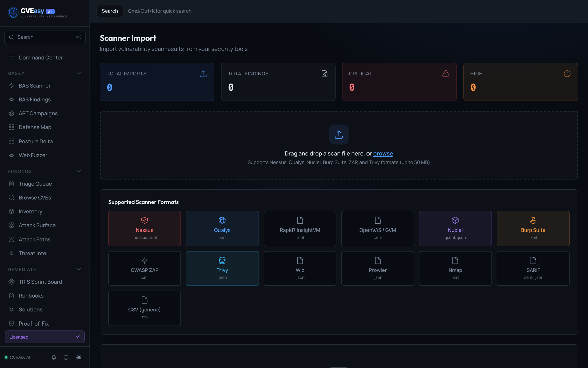Open Proof-of-Fix page
This screenshot has width=588, height=368.
45,324
